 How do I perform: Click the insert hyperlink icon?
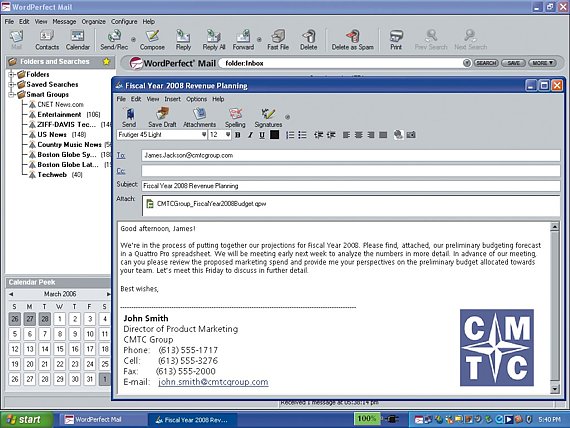pyautogui.click(x=398, y=135)
